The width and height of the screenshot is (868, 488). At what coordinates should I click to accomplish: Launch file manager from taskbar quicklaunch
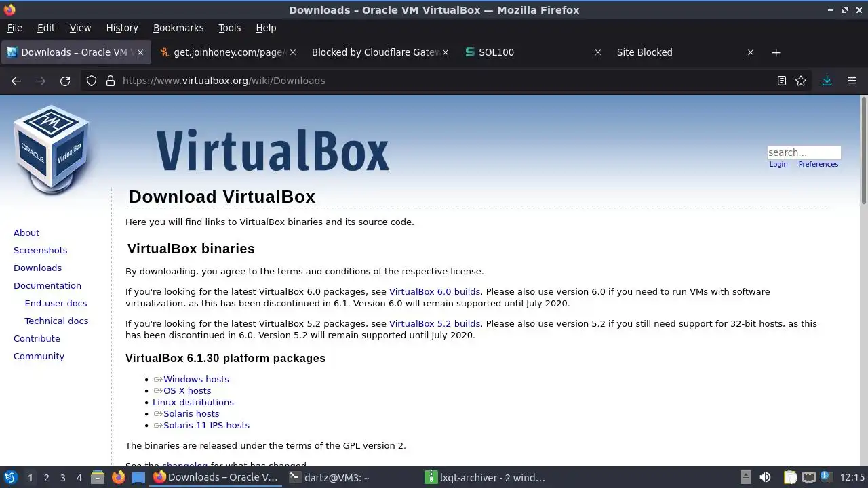click(x=98, y=477)
